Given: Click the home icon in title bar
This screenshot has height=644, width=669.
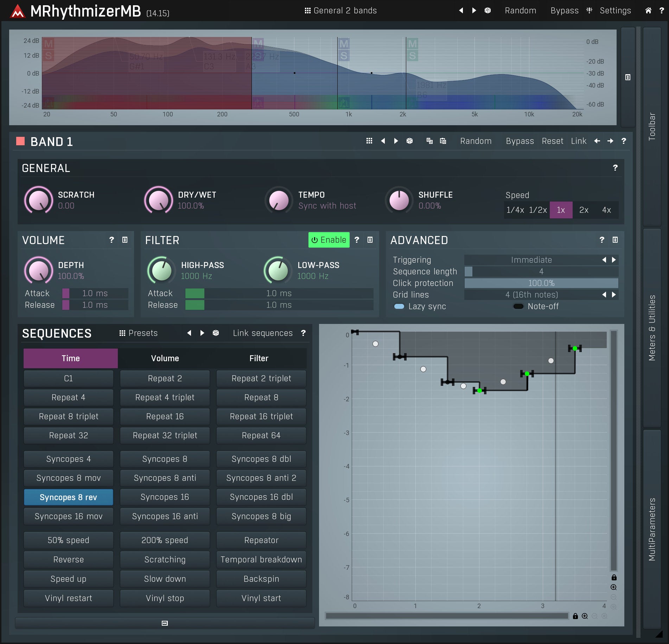Looking at the screenshot, I should pos(648,11).
